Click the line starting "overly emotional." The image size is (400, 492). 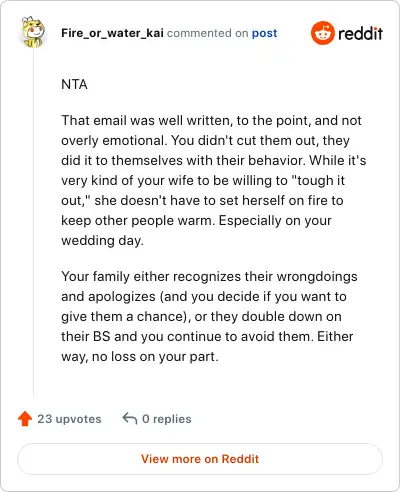tap(205, 141)
